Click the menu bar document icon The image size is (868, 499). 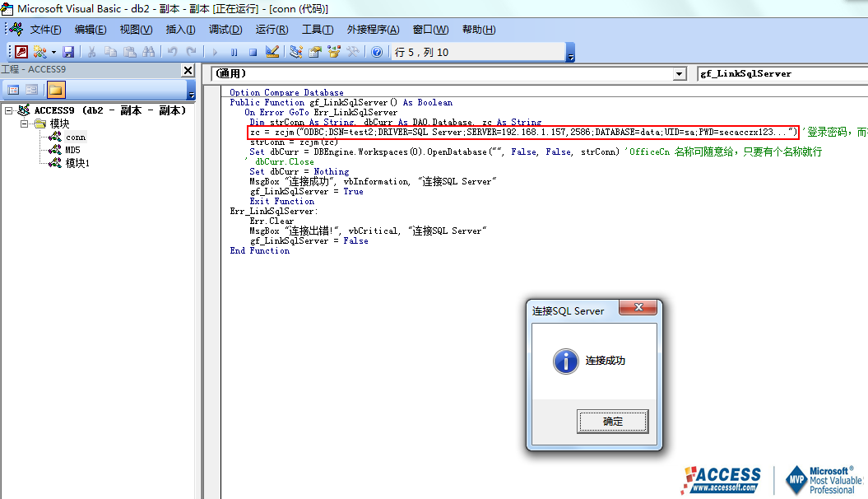tap(15, 30)
